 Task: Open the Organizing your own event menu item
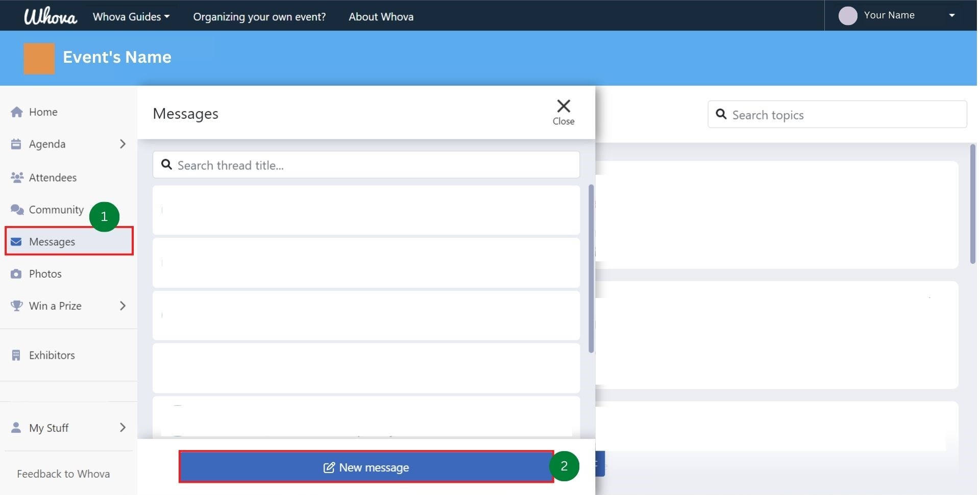pyautogui.click(x=259, y=16)
